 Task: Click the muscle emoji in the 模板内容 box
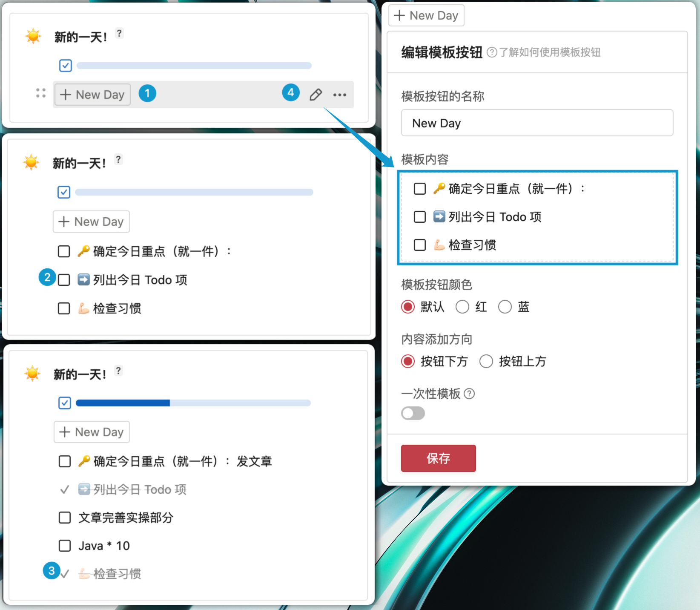coord(439,245)
